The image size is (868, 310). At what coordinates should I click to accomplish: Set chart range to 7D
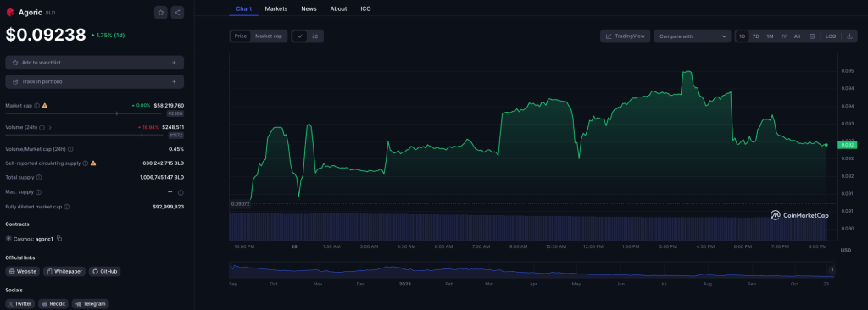point(755,36)
